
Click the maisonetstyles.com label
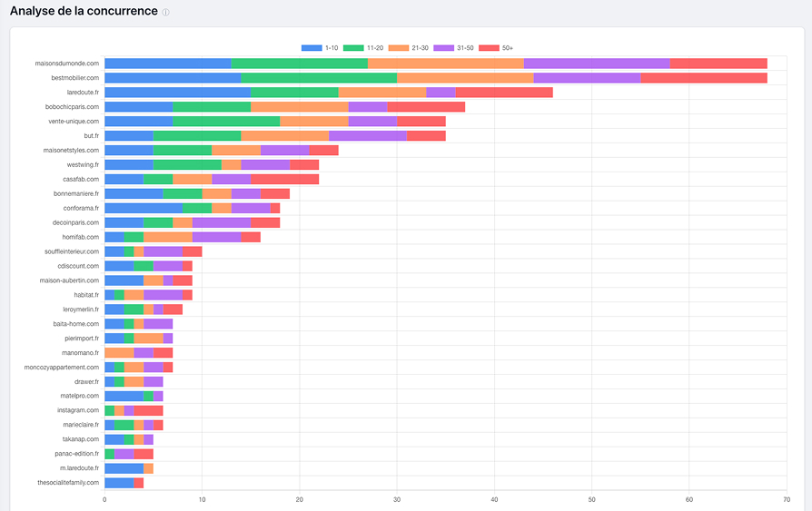coord(71,150)
